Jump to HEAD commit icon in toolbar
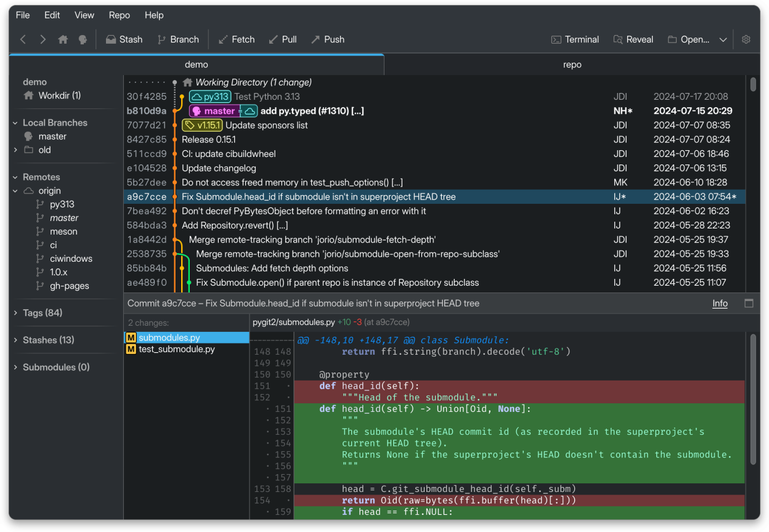 click(83, 39)
